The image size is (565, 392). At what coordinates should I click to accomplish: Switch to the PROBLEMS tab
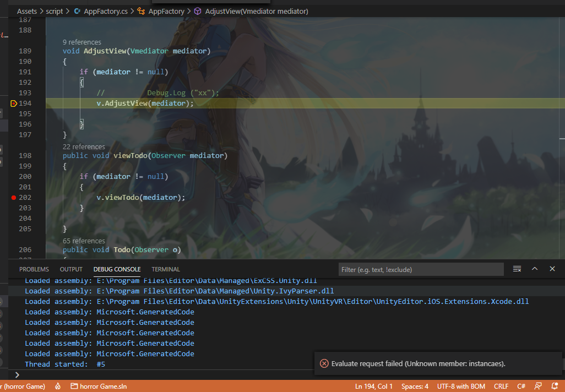pyautogui.click(x=34, y=269)
